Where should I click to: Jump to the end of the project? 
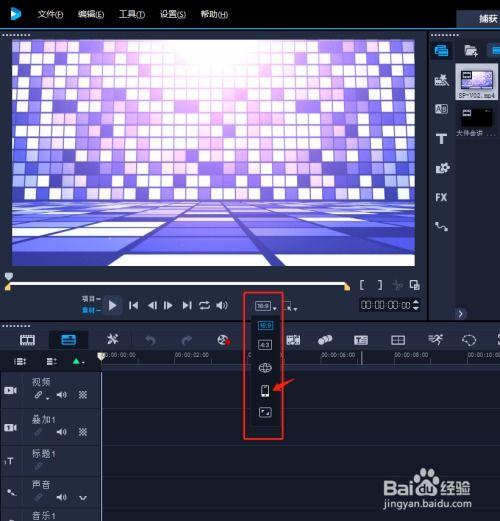pos(187,305)
